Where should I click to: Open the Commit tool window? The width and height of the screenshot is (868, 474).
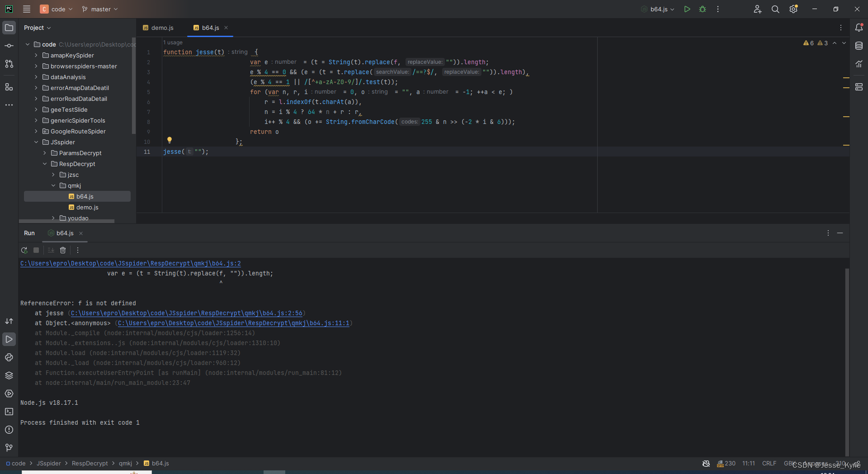pos(9,46)
